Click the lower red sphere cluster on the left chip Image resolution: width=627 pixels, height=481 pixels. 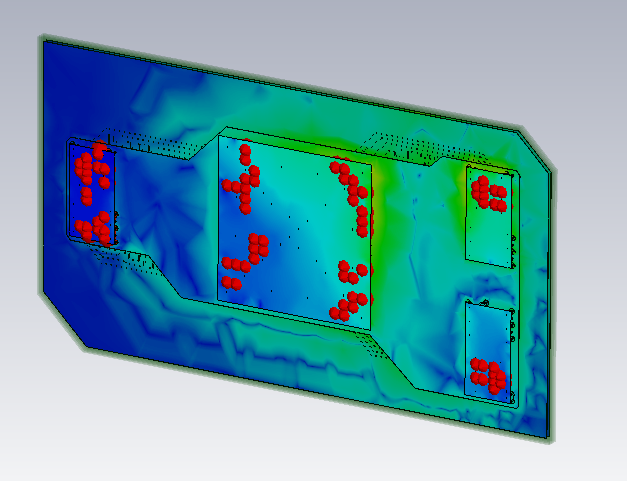[x=96, y=228]
